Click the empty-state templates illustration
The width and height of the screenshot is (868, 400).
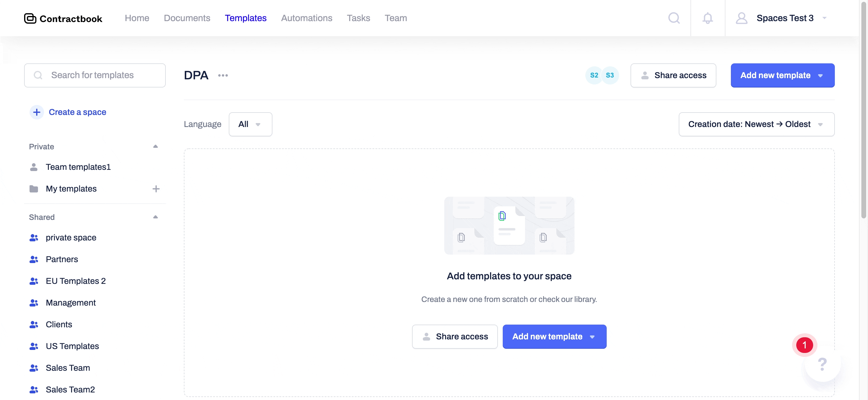[x=509, y=225]
